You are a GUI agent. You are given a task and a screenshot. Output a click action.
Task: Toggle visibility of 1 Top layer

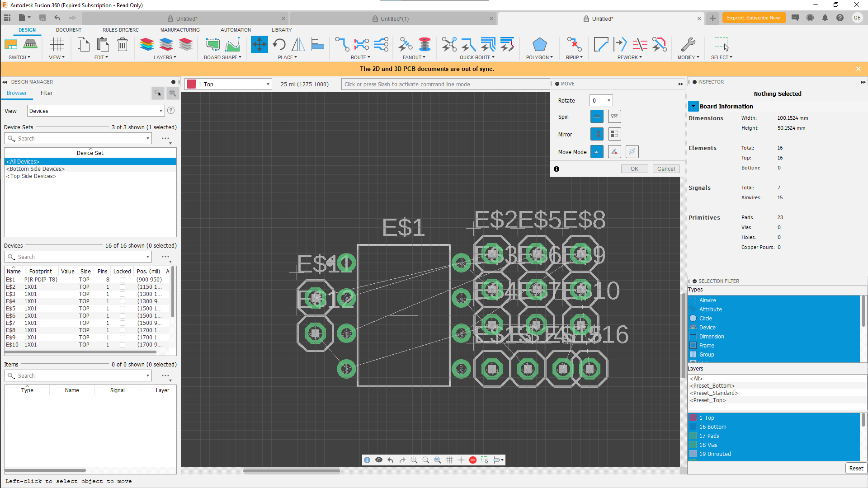(x=693, y=417)
